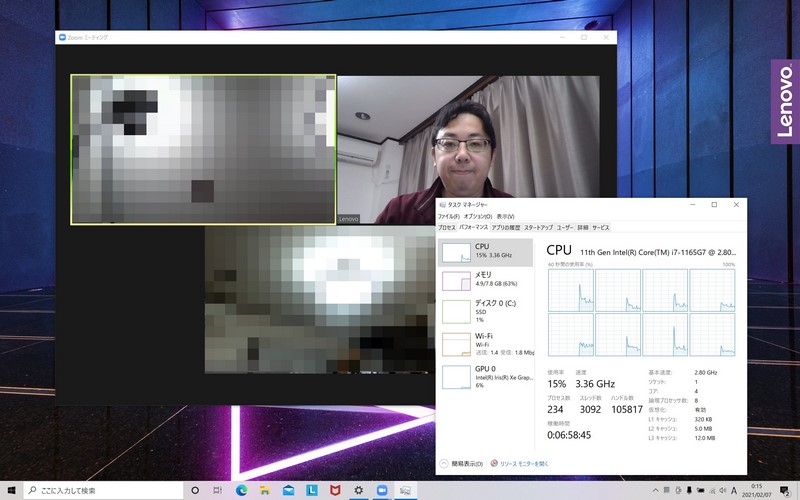Switch to the サービス tab
Screen dimensions: 800x500
[x=601, y=228]
